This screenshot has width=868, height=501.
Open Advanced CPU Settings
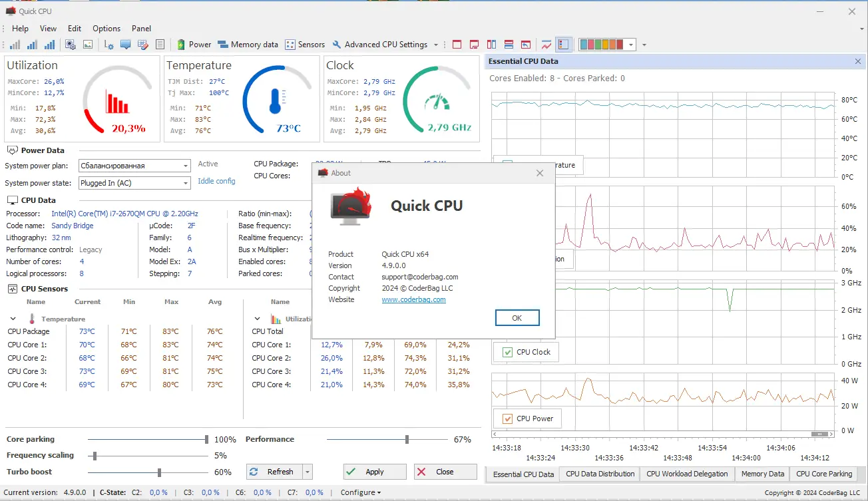pos(379,45)
